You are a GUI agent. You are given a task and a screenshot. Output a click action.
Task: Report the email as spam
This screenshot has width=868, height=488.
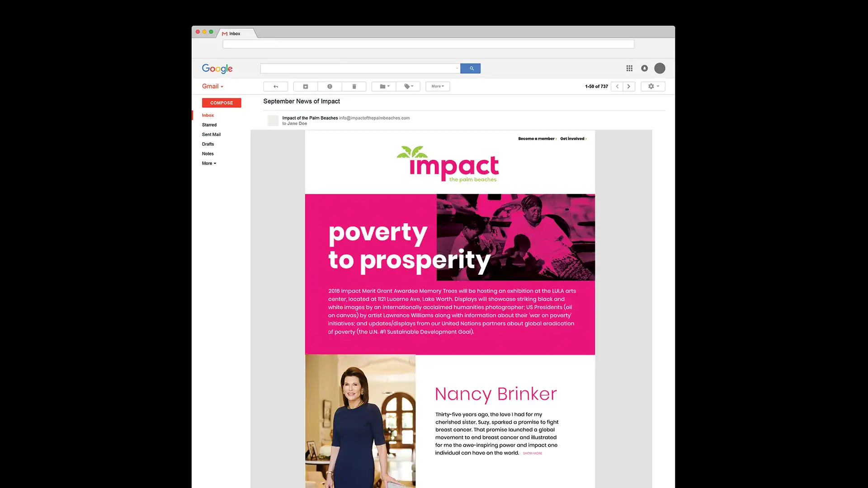[x=330, y=86]
